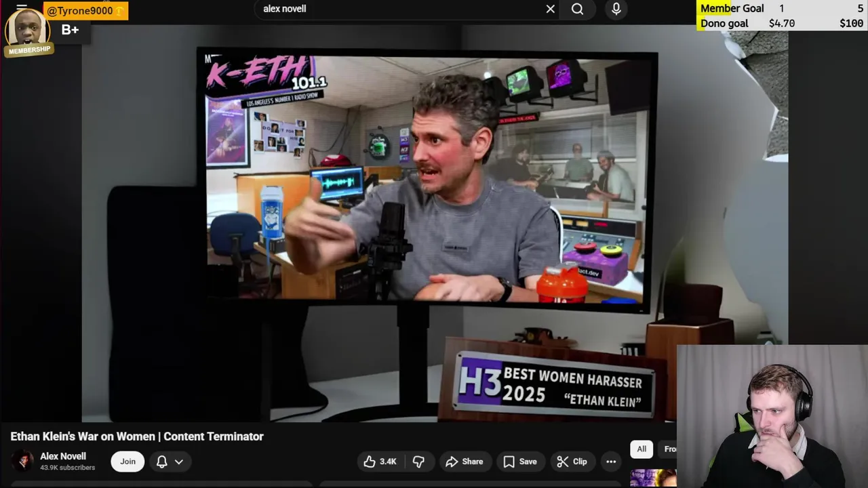This screenshot has height=488, width=868.
Task: Click the 43.9K subscribers text
Action: pos(67,468)
